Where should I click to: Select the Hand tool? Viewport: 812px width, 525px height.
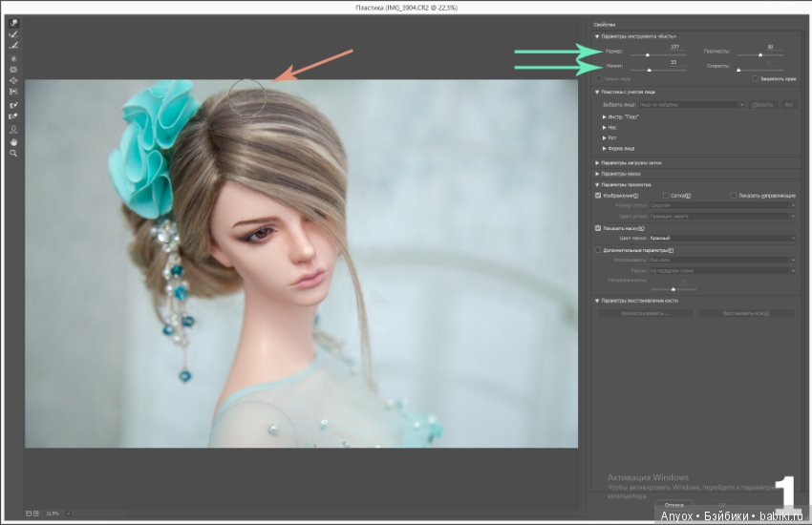[13, 141]
